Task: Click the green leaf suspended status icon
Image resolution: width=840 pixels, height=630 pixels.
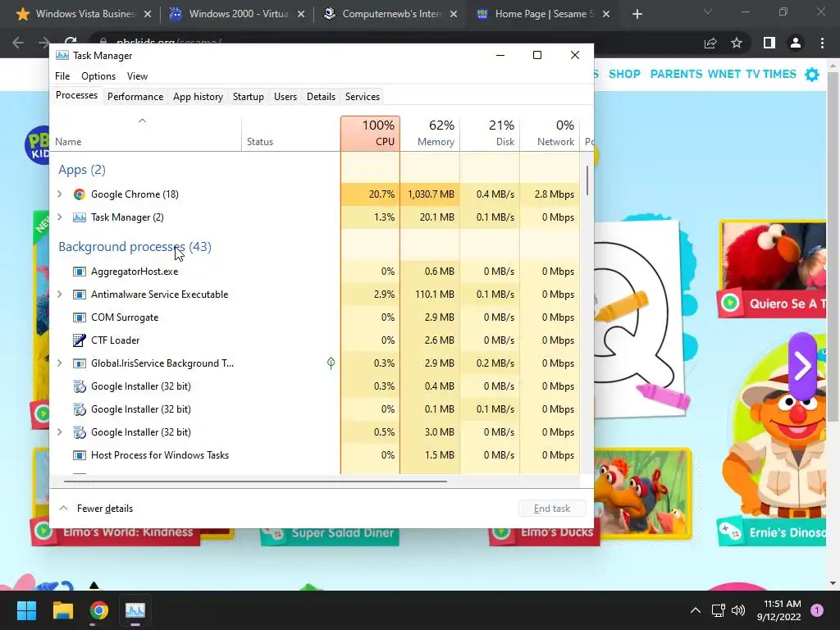Action: 331,363
